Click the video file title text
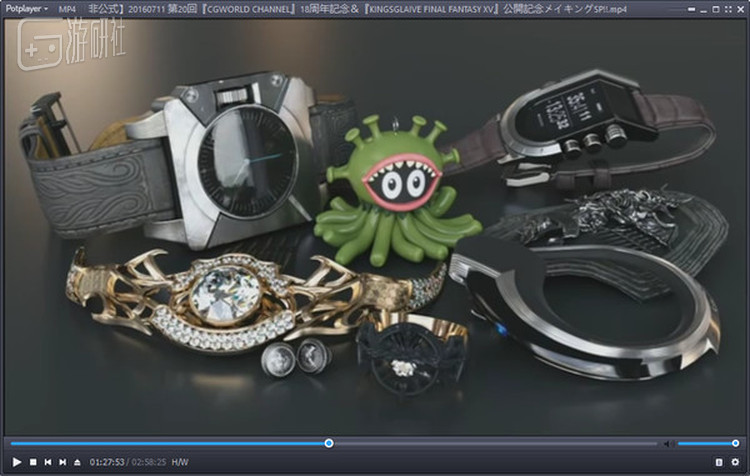The width and height of the screenshot is (750, 476). pos(330,8)
